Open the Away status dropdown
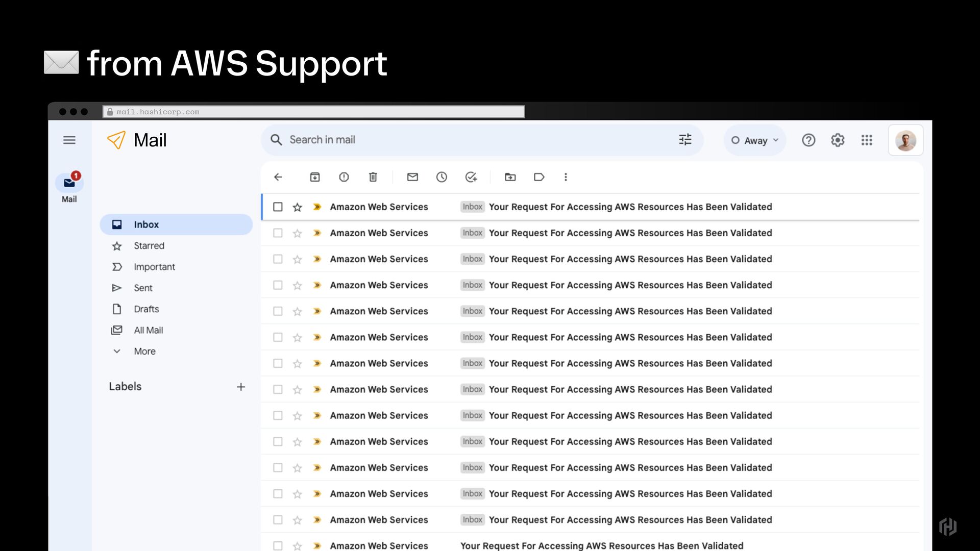 pos(754,140)
